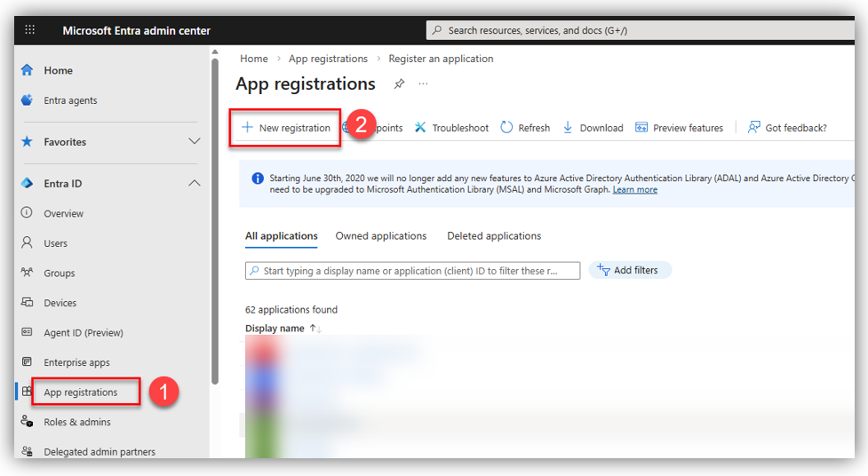Screen dimensions: 868x476
Task: Expand the Favorites section chevron
Action: pos(195,141)
